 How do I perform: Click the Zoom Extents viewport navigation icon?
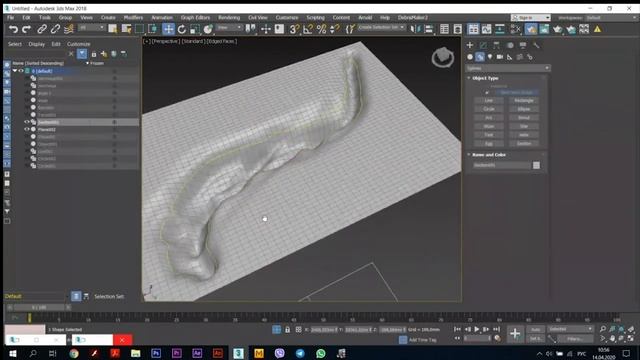pyautogui.click(x=622, y=329)
